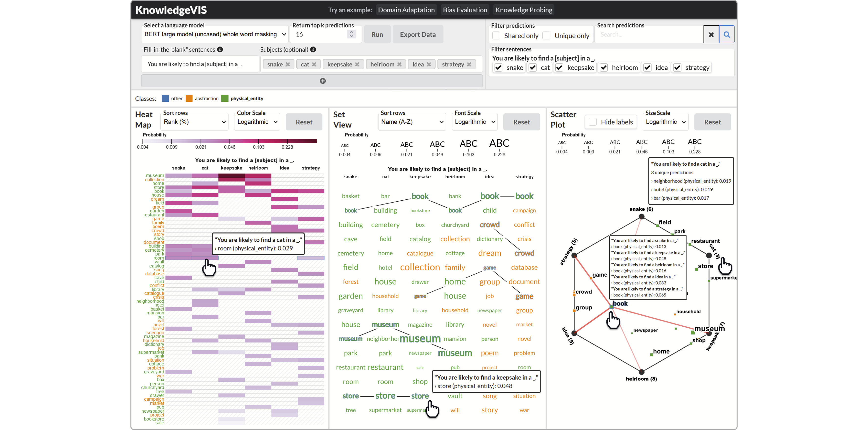Enable Hide labels in Scatter Plot
Screen dimensions: 868x430
(593, 122)
